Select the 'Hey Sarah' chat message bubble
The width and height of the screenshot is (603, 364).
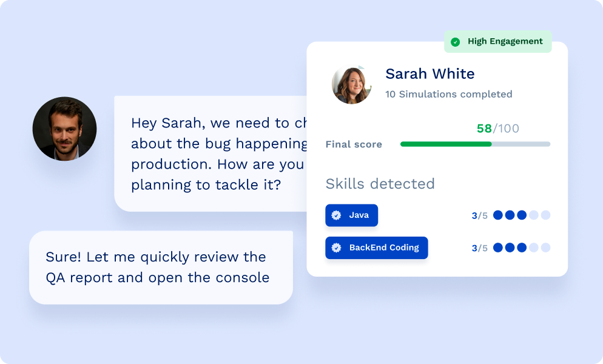tap(212, 153)
